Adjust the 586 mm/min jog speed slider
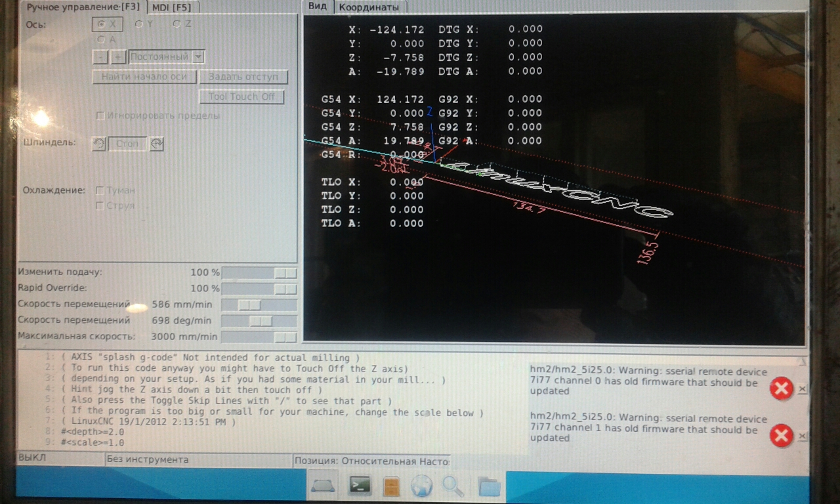 tap(259, 305)
